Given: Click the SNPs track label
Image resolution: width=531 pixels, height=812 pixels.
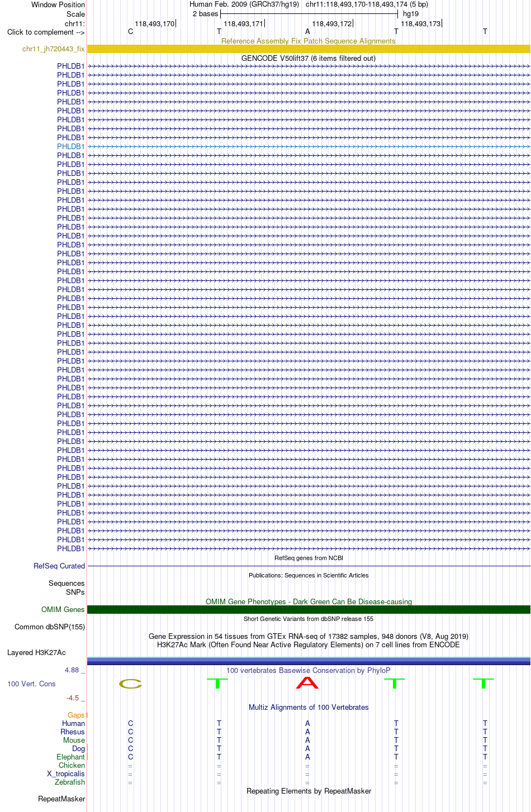Looking at the screenshot, I should click(x=75, y=592).
